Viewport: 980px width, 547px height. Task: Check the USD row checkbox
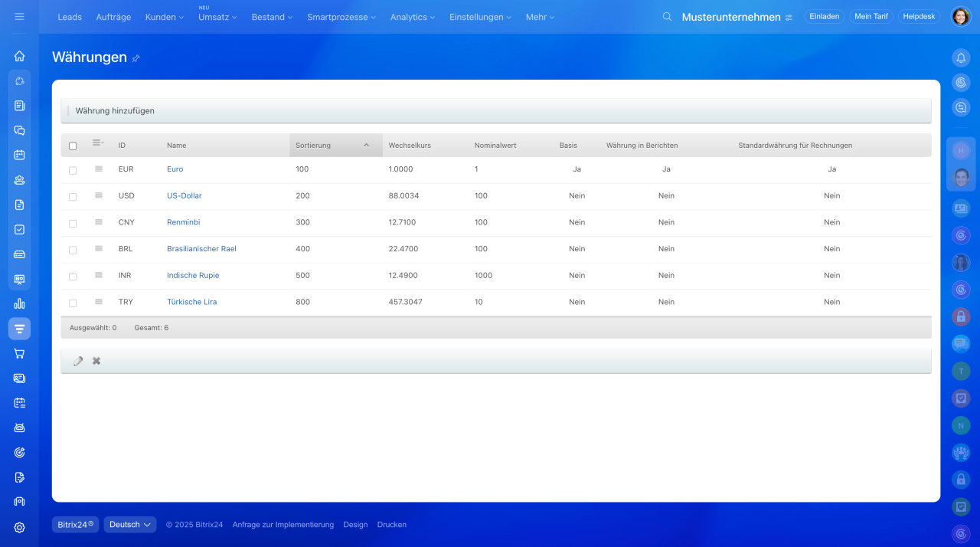pos(73,197)
